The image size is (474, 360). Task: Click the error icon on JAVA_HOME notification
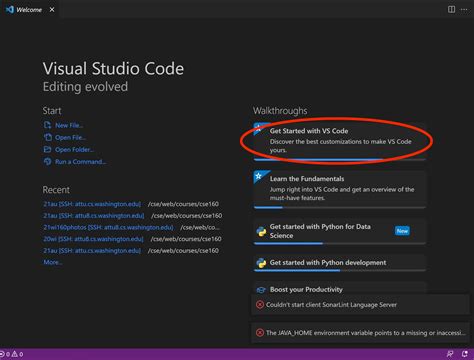[x=260, y=333]
